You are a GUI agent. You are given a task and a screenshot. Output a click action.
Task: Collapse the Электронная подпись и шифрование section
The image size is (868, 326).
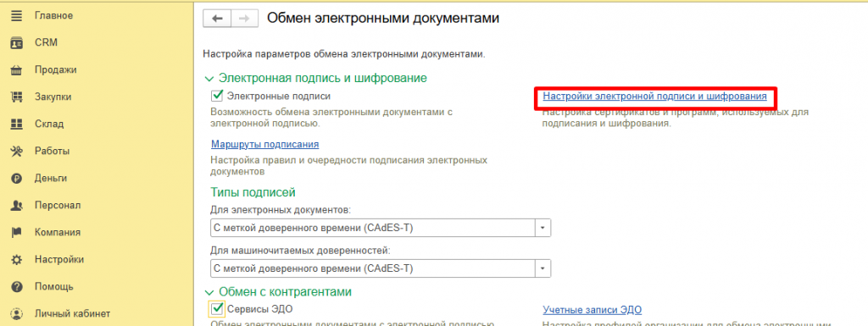point(209,79)
